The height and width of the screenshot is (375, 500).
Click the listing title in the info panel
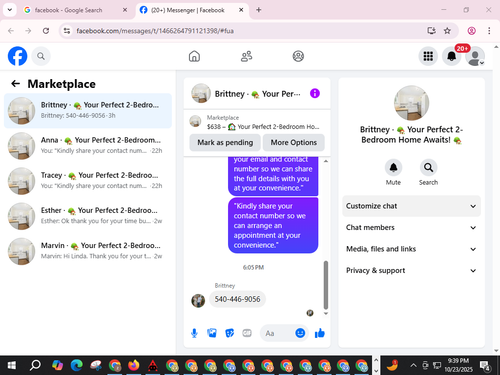click(x=411, y=135)
